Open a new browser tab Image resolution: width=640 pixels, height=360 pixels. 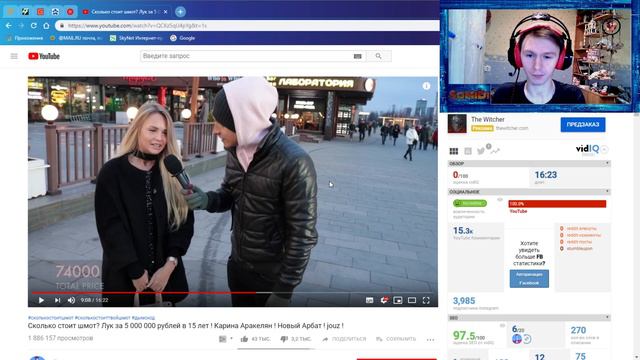point(180,11)
